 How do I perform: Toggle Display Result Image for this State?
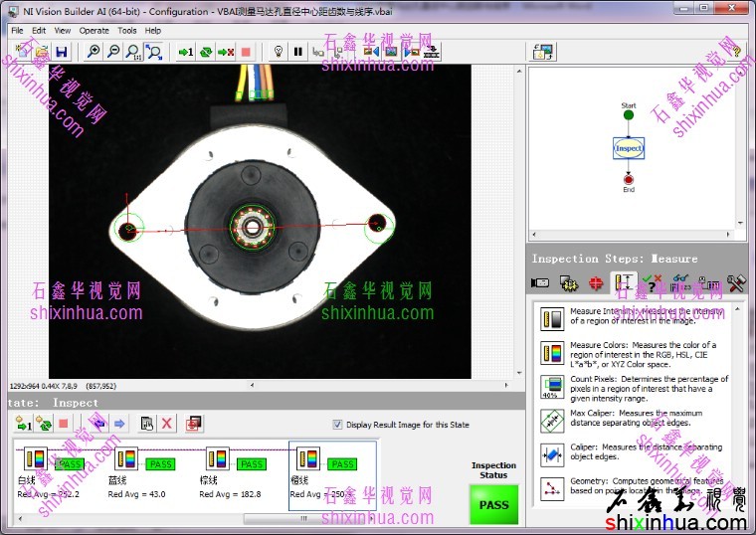(x=338, y=424)
